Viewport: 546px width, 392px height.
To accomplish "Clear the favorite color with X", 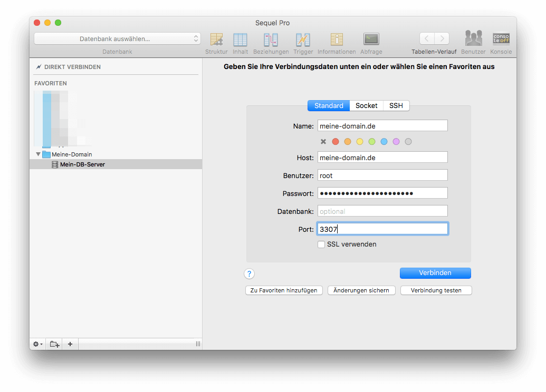I will 323,142.
